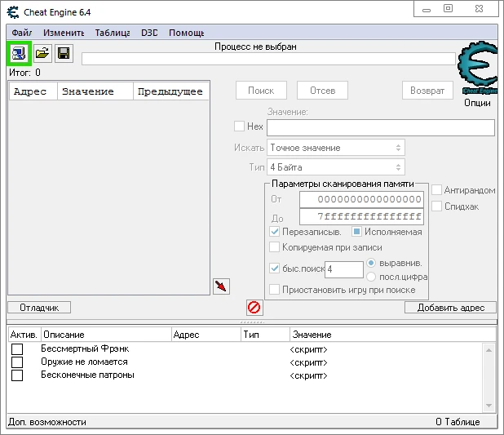Open the Файл menu

(21, 33)
